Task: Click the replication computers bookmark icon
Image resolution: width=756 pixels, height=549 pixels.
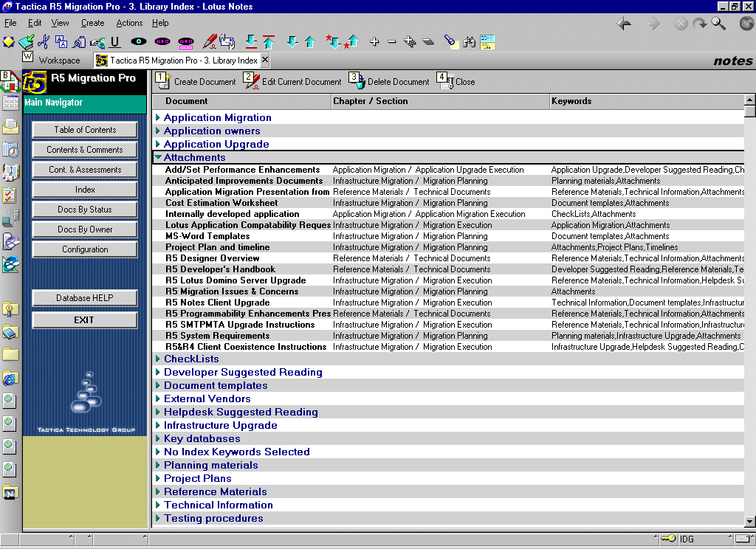Action: (x=10, y=218)
